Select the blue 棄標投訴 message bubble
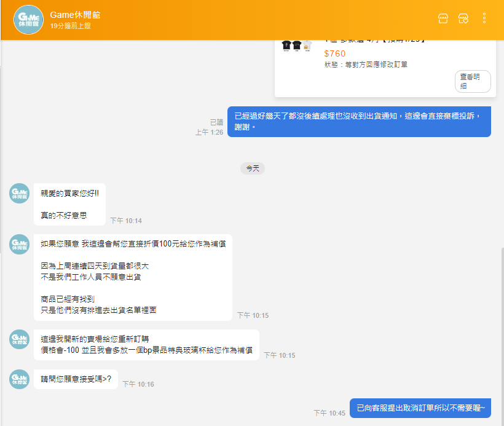 click(359, 122)
